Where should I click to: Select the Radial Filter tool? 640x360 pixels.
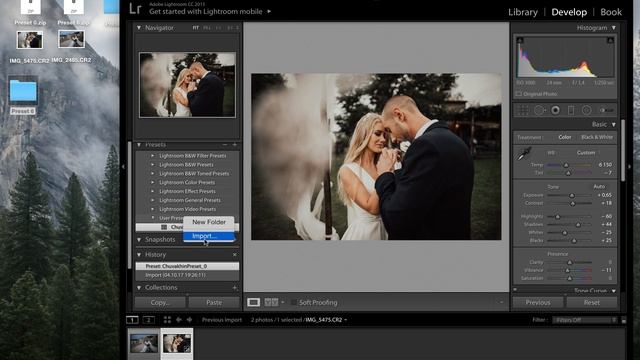pyautogui.click(x=587, y=110)
